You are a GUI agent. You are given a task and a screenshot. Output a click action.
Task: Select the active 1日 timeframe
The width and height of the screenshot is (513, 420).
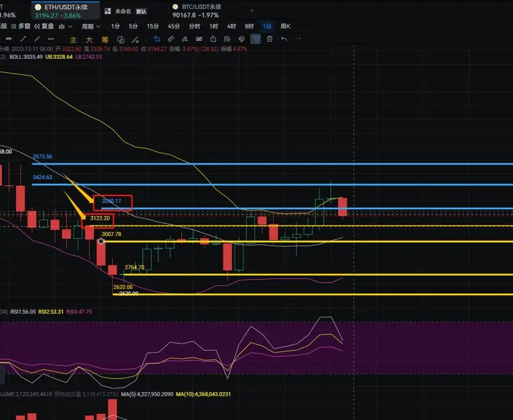(x=267, y=26)
